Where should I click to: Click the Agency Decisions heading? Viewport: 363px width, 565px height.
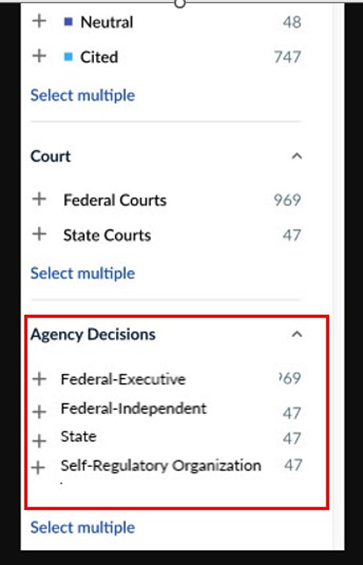pyautogui.click(x=93, y=335)
